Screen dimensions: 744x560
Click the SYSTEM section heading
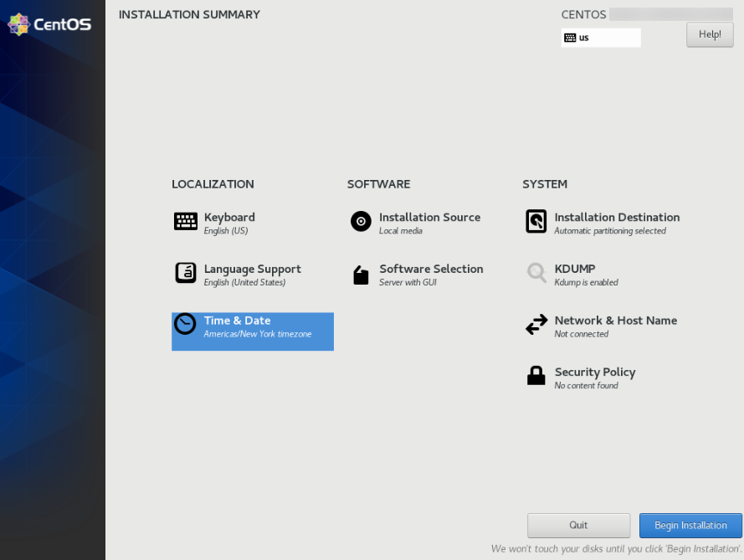[545, 184]
